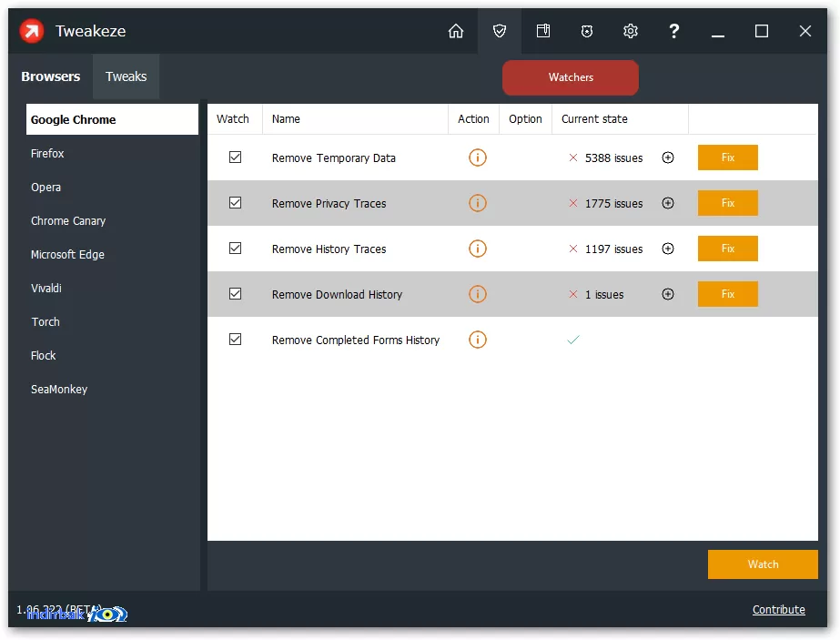Click the Remove Completed Forms History name
Screen dimensions: 840x640
[356, 340]
